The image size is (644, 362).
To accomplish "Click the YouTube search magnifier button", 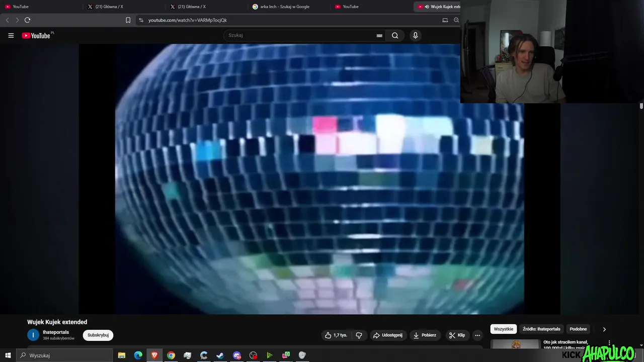I will 395,35.
